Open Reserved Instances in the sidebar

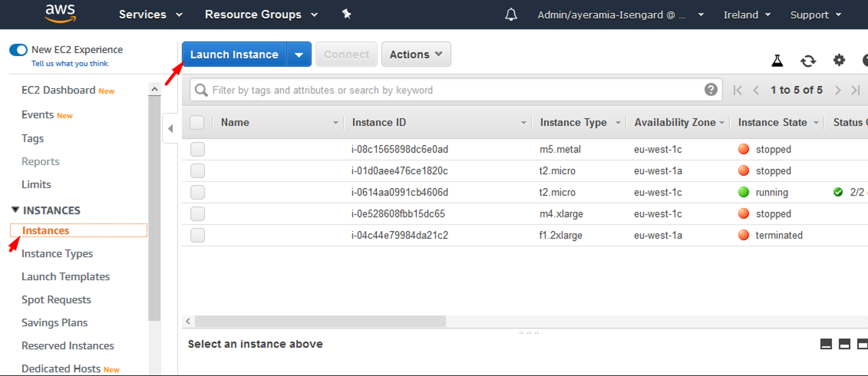(x=68, y=346)
